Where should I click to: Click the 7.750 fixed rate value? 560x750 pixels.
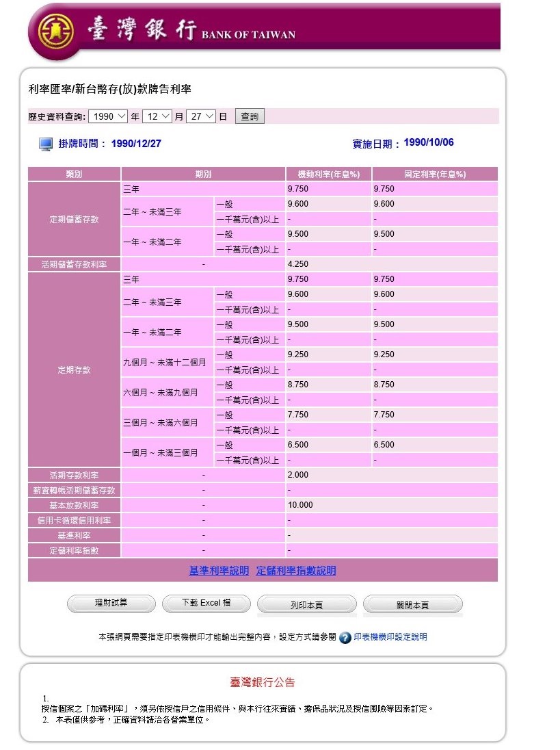[x=384, y=415]
